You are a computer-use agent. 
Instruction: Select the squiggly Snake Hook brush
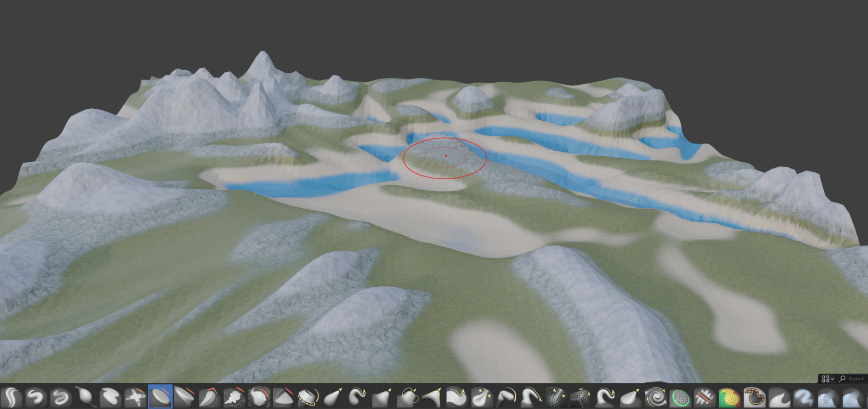pos(358,397)
